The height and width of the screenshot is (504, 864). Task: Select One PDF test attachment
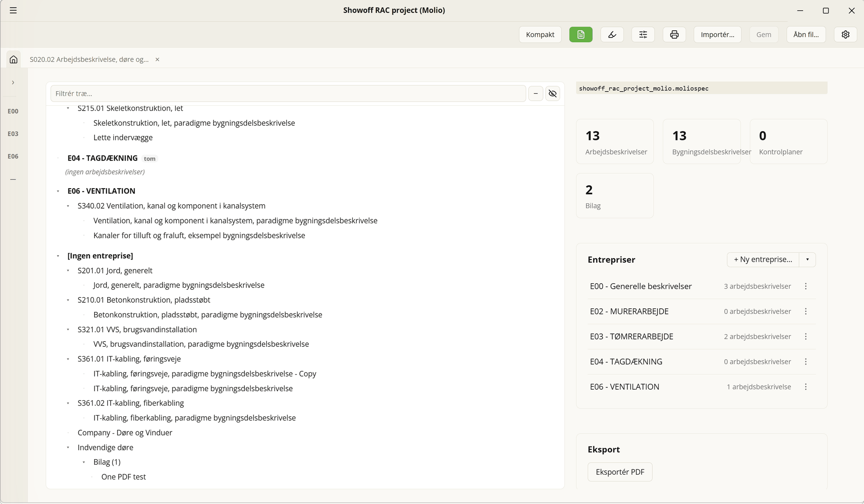click(x=124, y=477)
